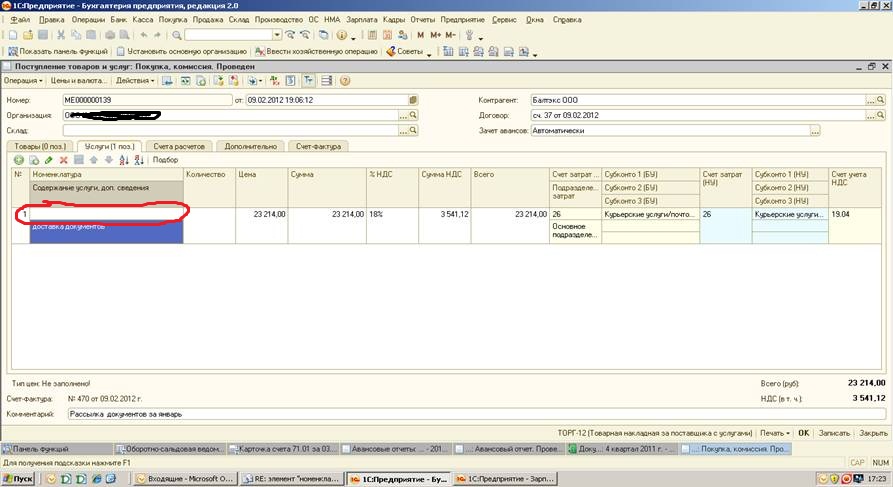This screenshot has height=487, width=893.
Task: Open the Печать dropdown at bottom
Action: 775,433
